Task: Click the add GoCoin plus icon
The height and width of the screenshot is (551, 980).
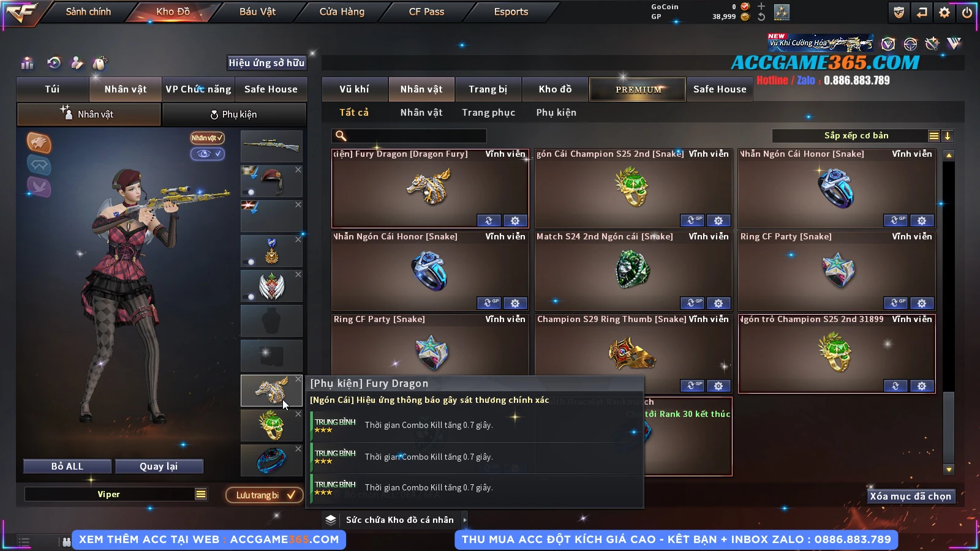Action: point(761,7)
